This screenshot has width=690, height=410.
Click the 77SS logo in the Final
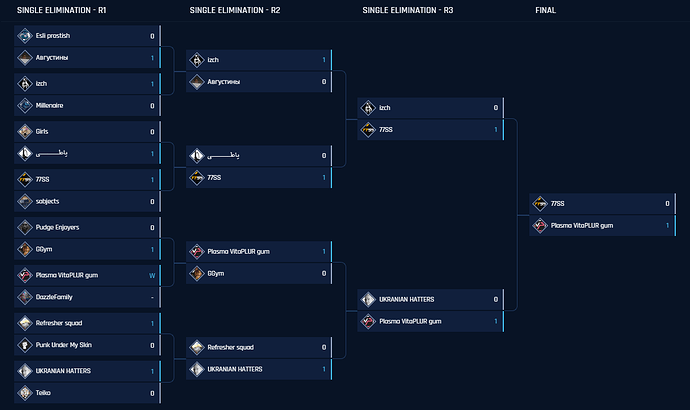tap(540, 204)
